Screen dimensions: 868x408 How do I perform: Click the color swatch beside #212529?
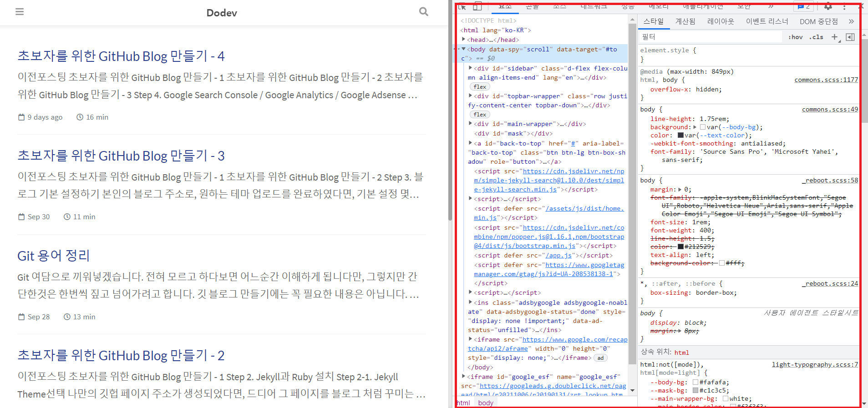click(681, 247)
